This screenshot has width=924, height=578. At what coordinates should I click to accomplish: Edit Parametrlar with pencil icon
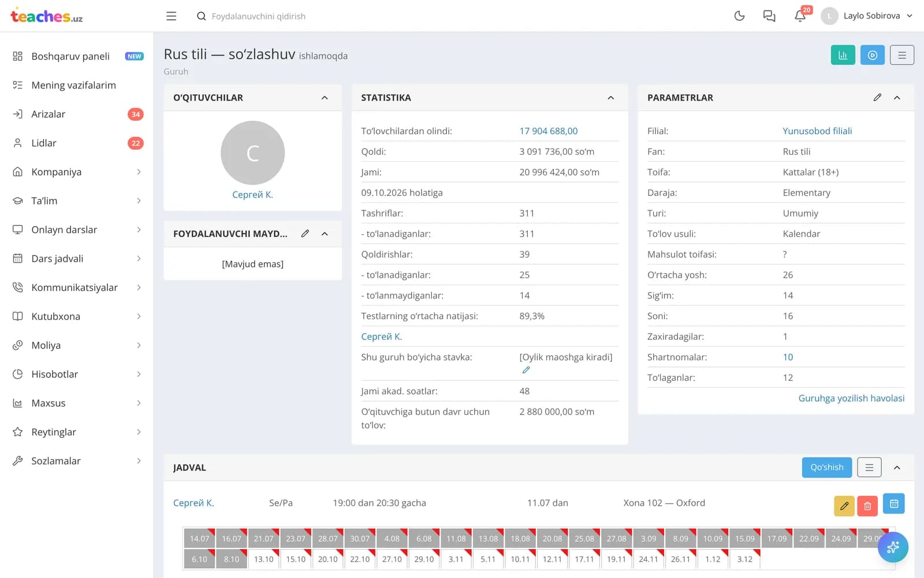(877, 98)
